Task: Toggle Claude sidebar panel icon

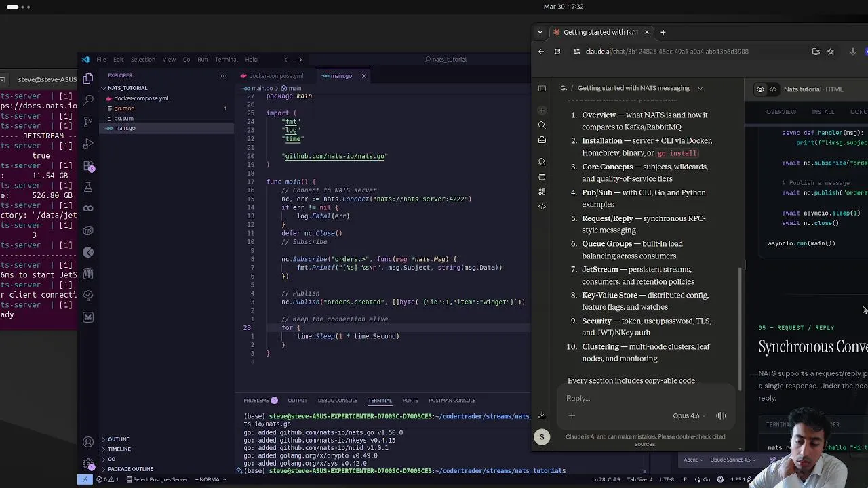Action: pyautogui.click(x=542, y=88)
